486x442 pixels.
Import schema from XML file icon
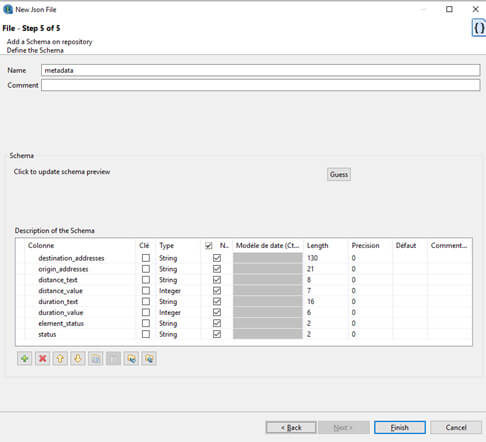131,359
